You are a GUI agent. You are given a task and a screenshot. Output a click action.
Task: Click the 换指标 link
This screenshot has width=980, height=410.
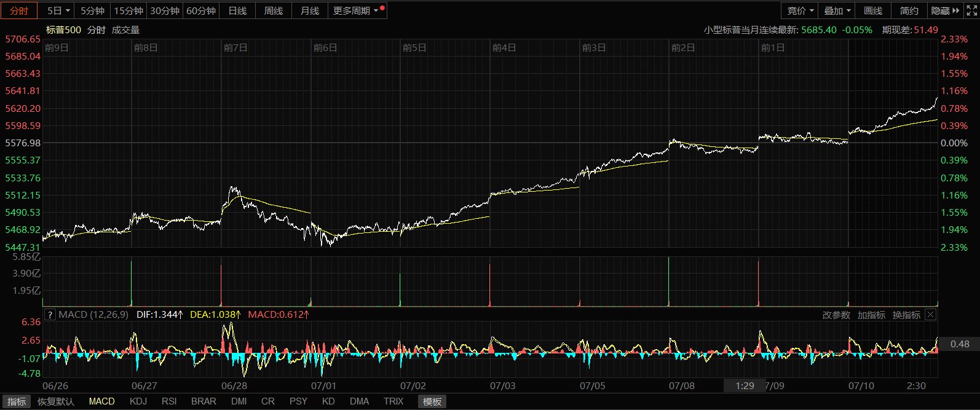tap(906, 315)
